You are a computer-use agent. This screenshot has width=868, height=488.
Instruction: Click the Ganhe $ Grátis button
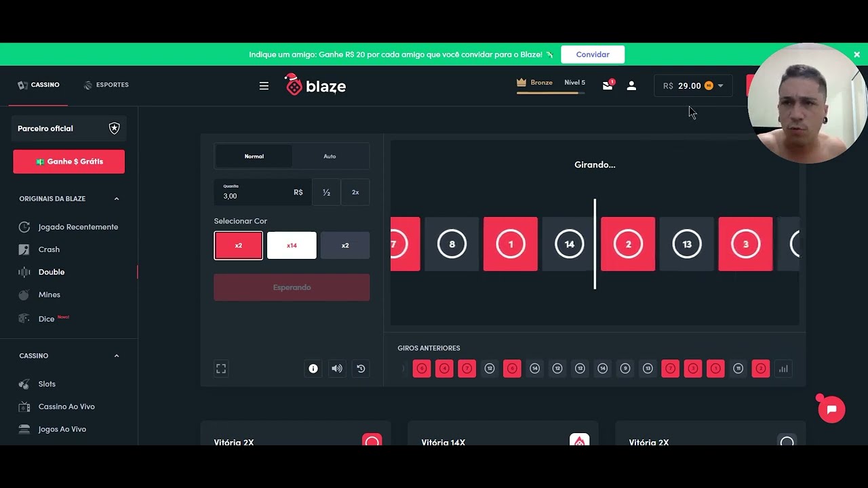68,161
